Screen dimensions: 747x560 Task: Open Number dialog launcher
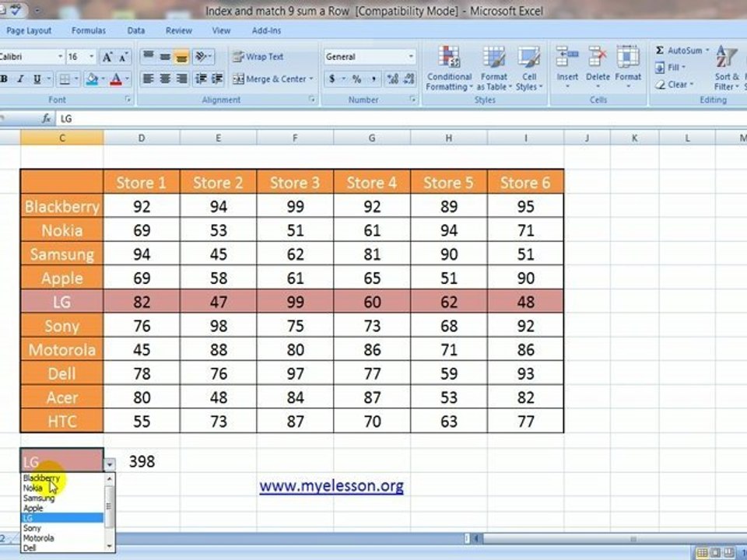coord(412,99)
